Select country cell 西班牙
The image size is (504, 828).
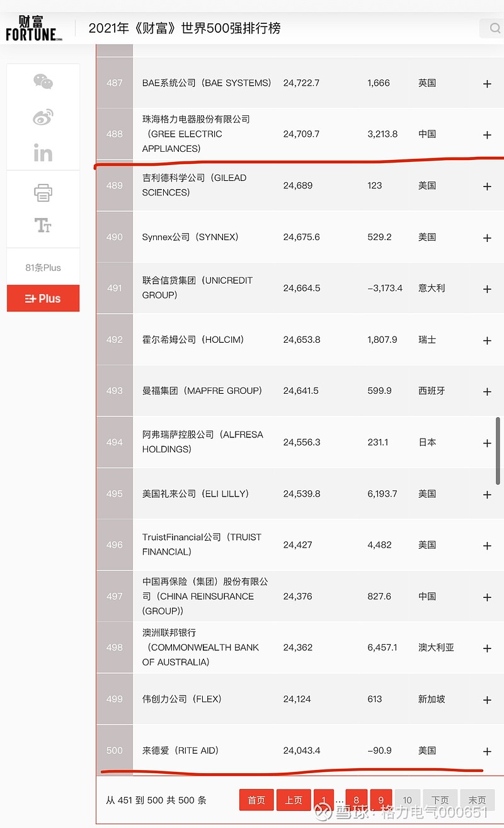(432, 391)
